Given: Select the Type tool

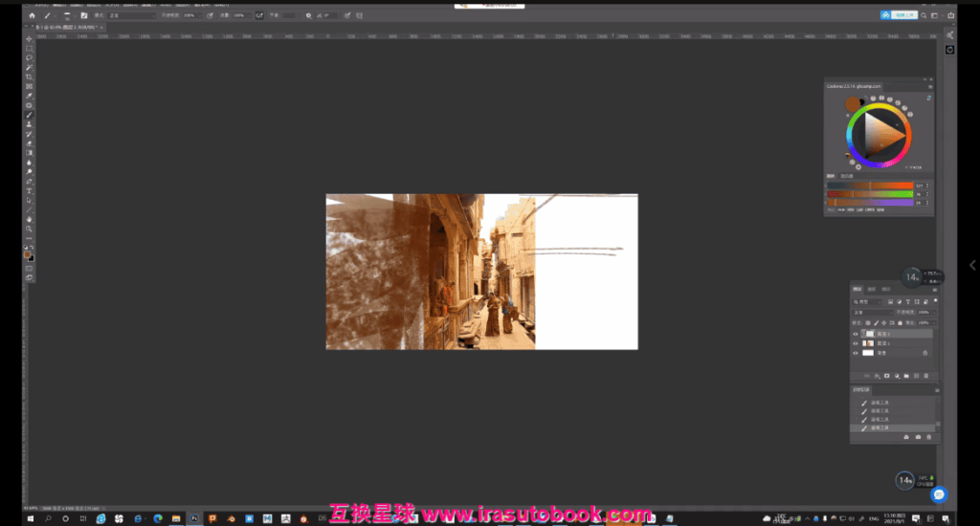Looking at the screenshot, I should [30, 190].
